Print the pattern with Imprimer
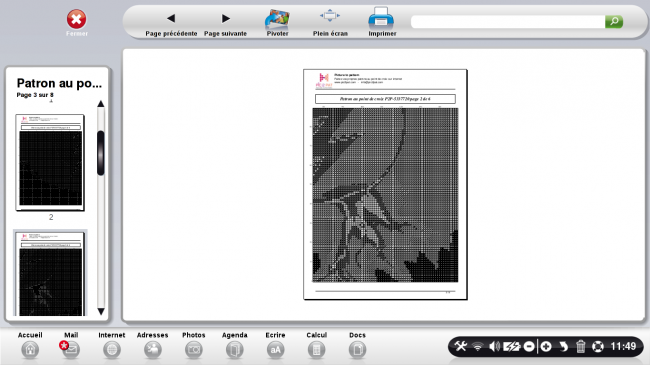Image resolution: width=650 pixels, height=365 pixels. 382,22
